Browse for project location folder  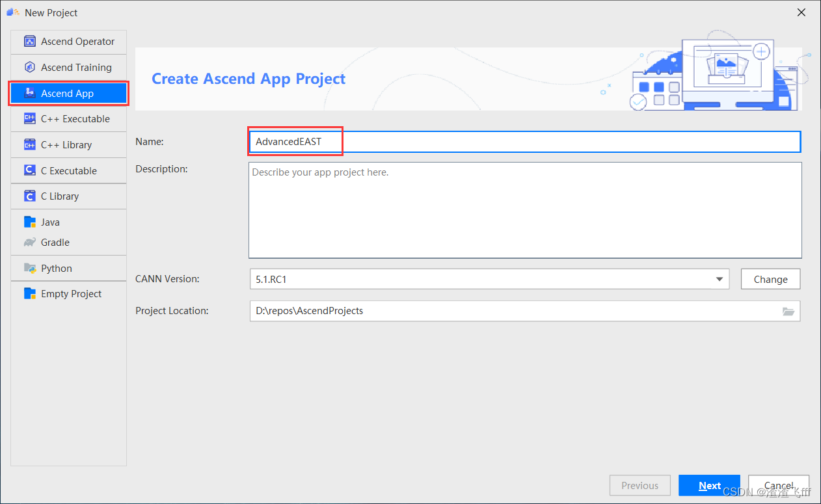(788, 312)
